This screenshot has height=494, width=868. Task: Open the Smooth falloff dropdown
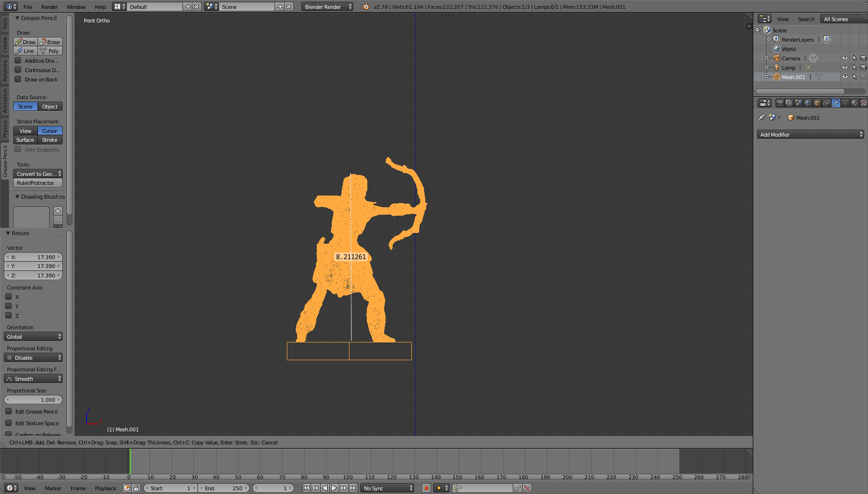33,378
